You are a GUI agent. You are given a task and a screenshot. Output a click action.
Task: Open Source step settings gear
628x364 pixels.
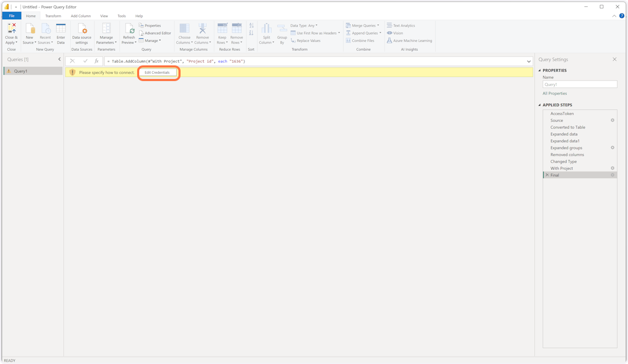point(612,120)
